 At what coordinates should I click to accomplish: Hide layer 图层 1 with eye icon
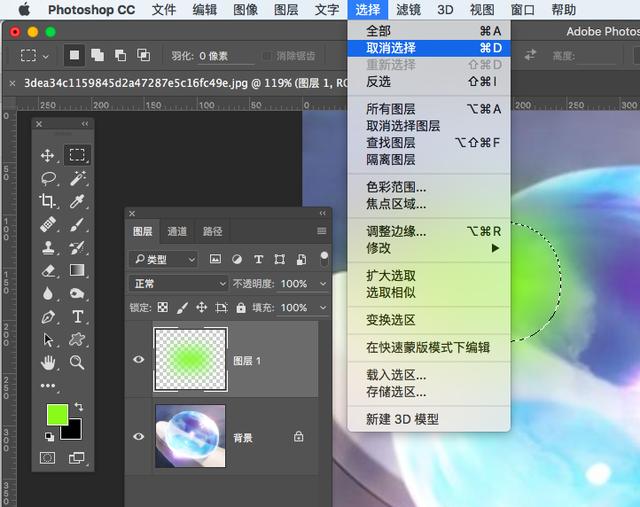point(139,359)
